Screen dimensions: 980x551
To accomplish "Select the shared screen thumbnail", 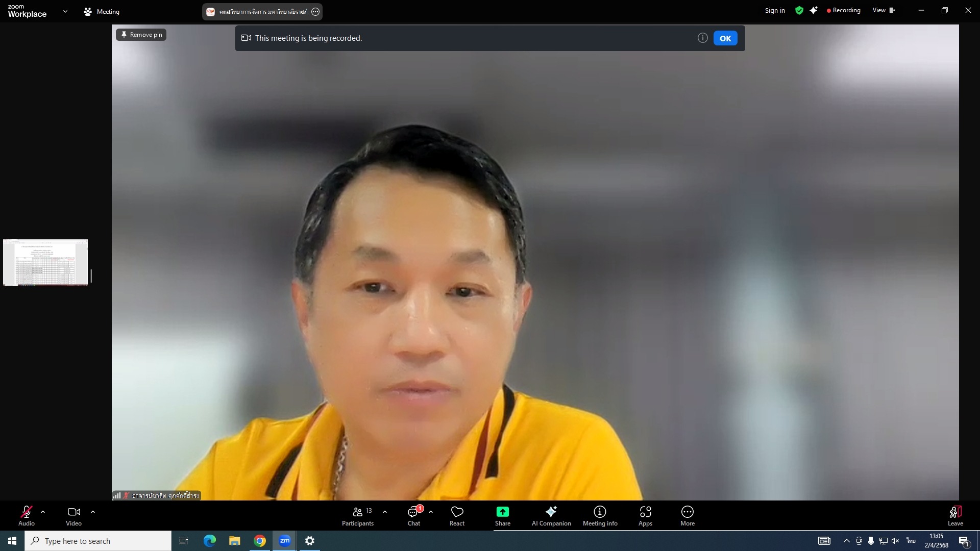I will click(x=45, y=262).
